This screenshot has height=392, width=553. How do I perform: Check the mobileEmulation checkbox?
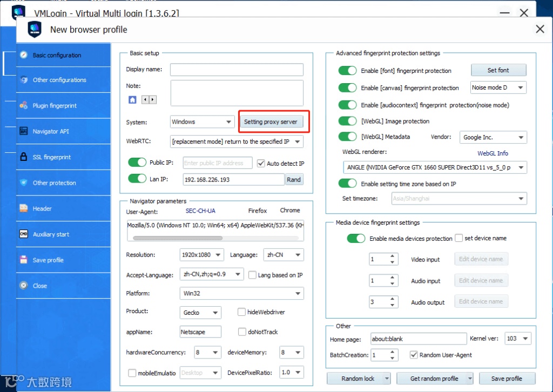click(132, 373)
